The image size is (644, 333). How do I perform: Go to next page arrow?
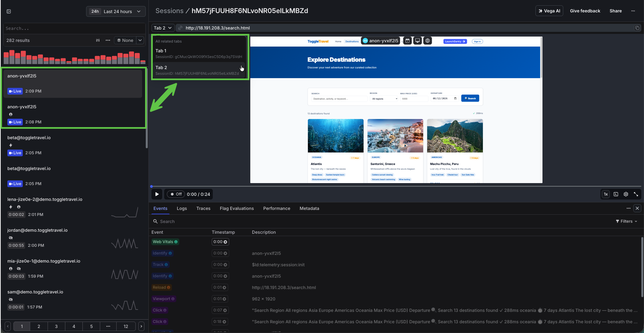[141, 326]
